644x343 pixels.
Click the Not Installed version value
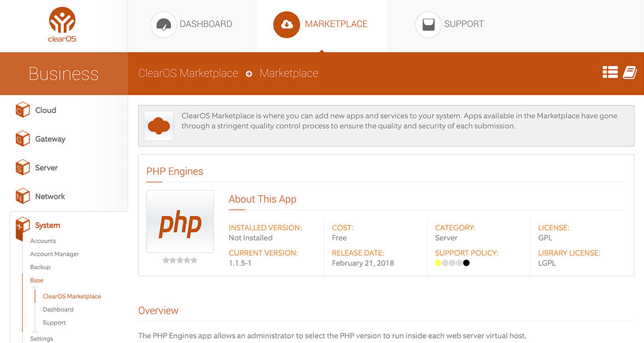tap(250, 238)
